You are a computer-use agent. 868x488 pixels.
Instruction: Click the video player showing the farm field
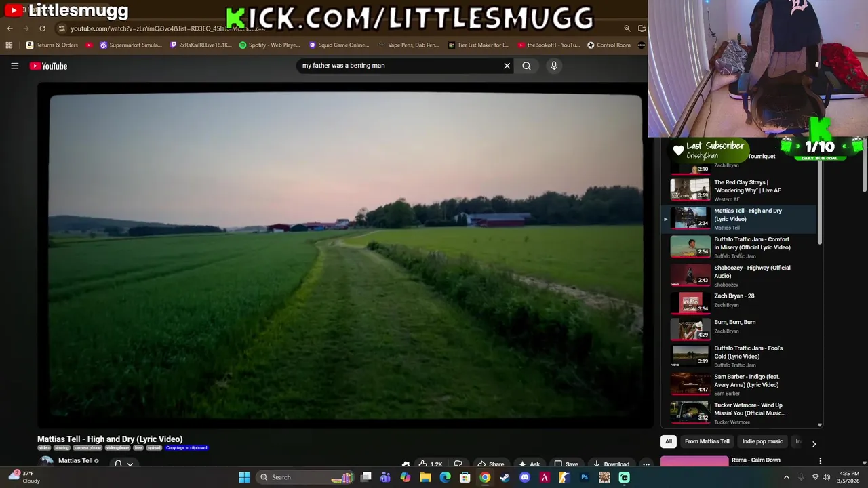pos(345,256)
